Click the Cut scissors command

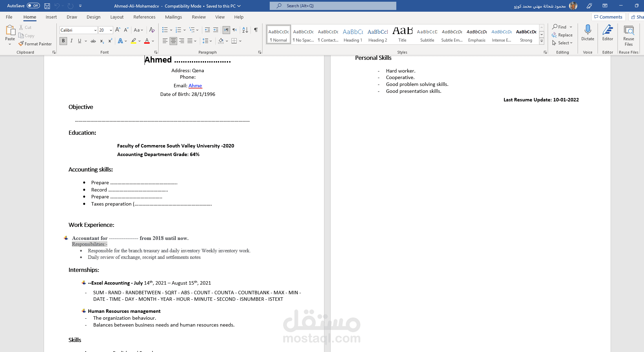[25, 27]
